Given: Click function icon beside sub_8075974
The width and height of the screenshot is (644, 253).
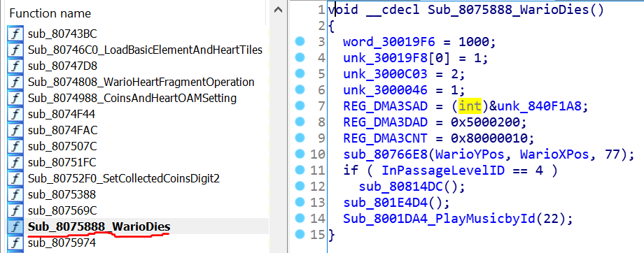Looking at the screenshot, I should click(15, 243).
